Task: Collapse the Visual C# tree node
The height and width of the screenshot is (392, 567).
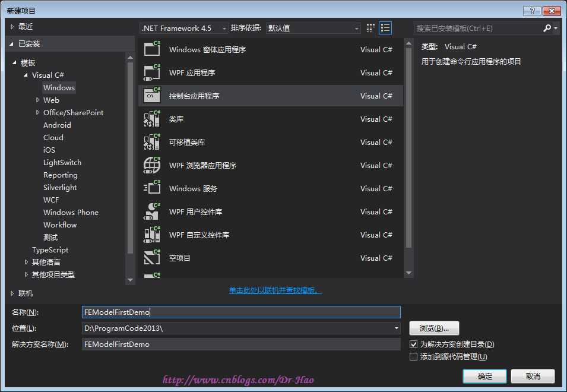Action: (x=26, y=75)
